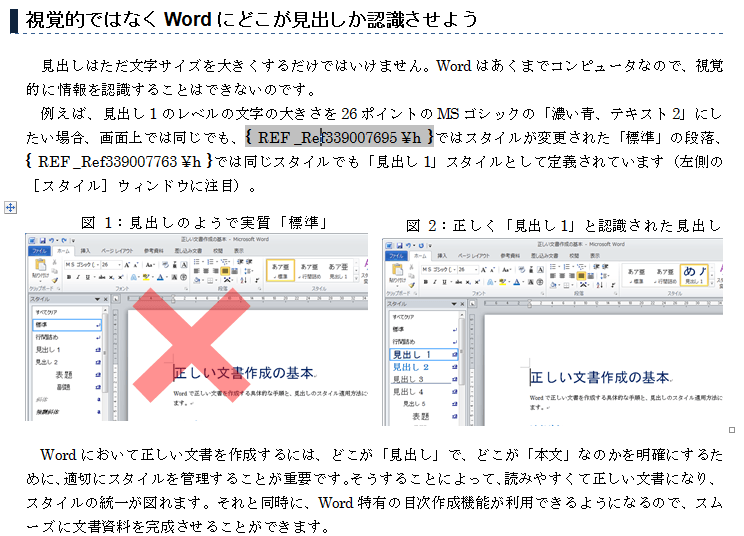Screen dimensions: 744x536
Task: Click the Underline button in Figure 1's ribbon
Action: pyautogui.click(x=88, y=277)
